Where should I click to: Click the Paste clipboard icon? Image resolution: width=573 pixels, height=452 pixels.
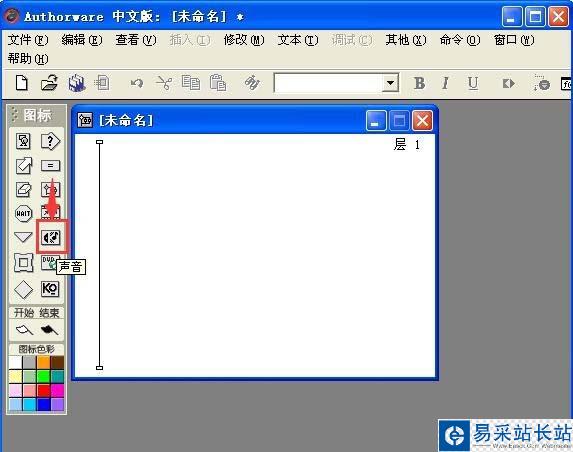point(218,83)
